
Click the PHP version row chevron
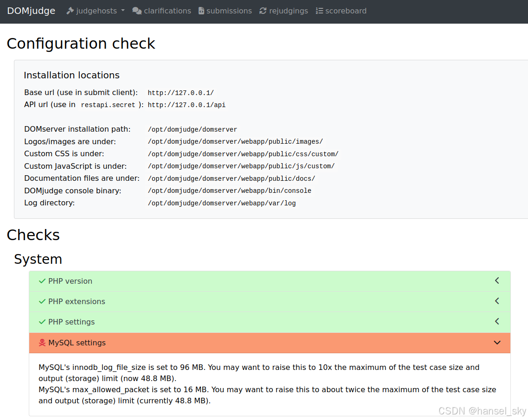[x=497, y=280]
